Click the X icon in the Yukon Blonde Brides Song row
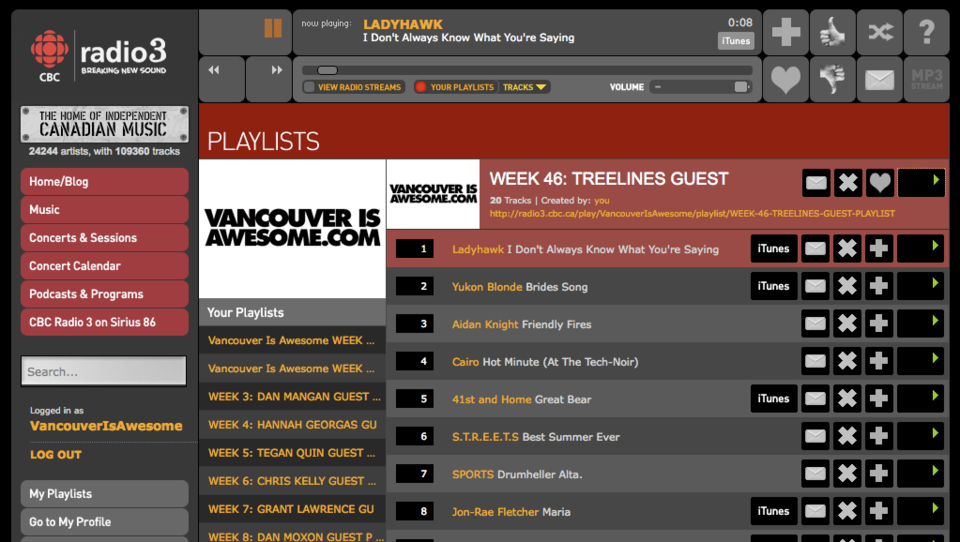The width and height of the screenshot is (960, 542). click(847, 286)
